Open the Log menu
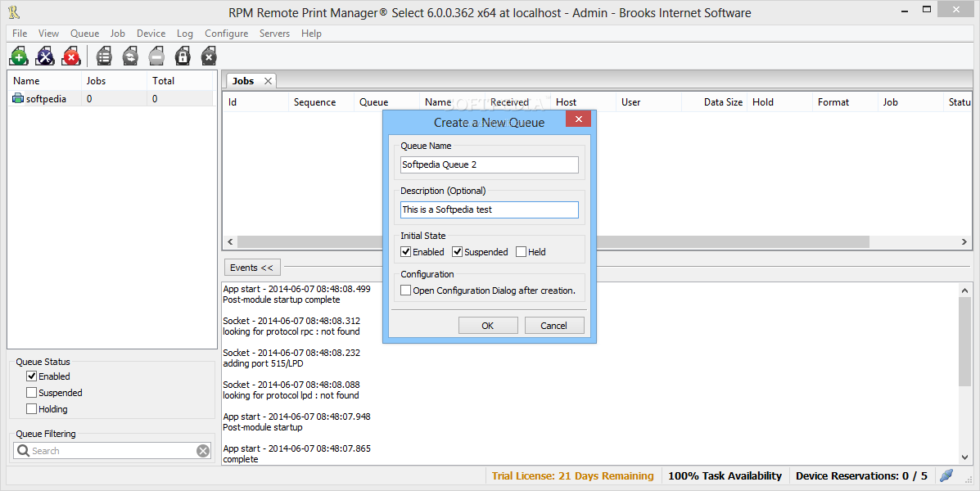 185,33
